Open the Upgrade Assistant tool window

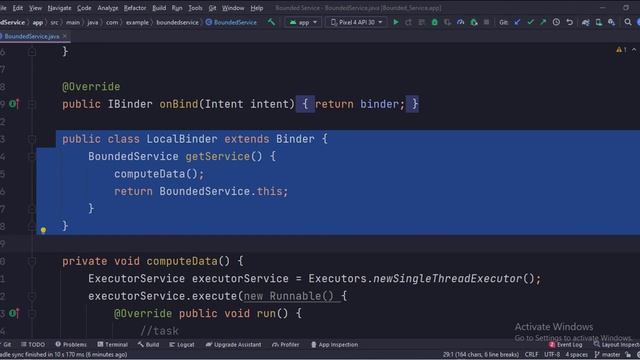click(x=233, y=344)
